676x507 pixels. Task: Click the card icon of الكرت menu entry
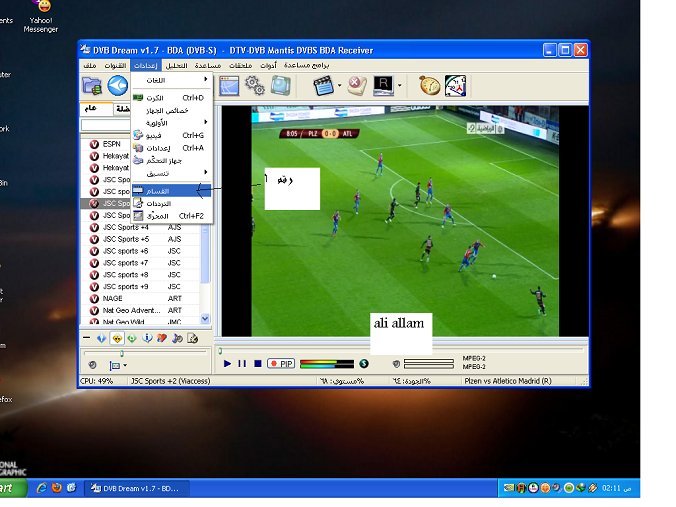point(138,98)
